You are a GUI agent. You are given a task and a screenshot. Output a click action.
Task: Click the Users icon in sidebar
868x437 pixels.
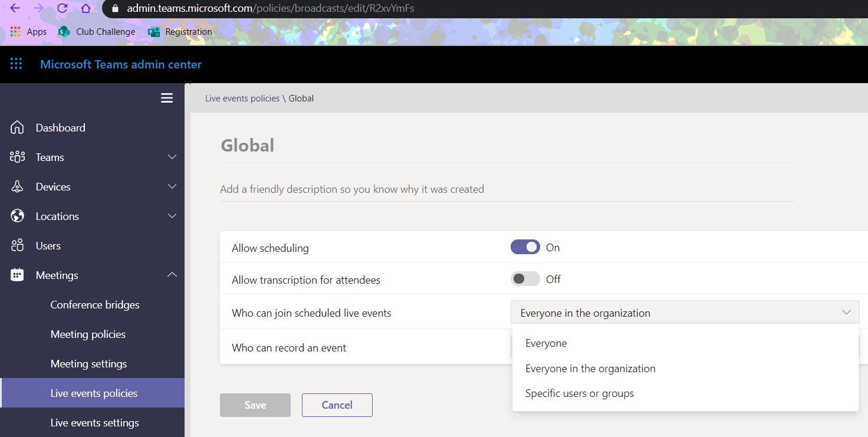coord(17,245)
